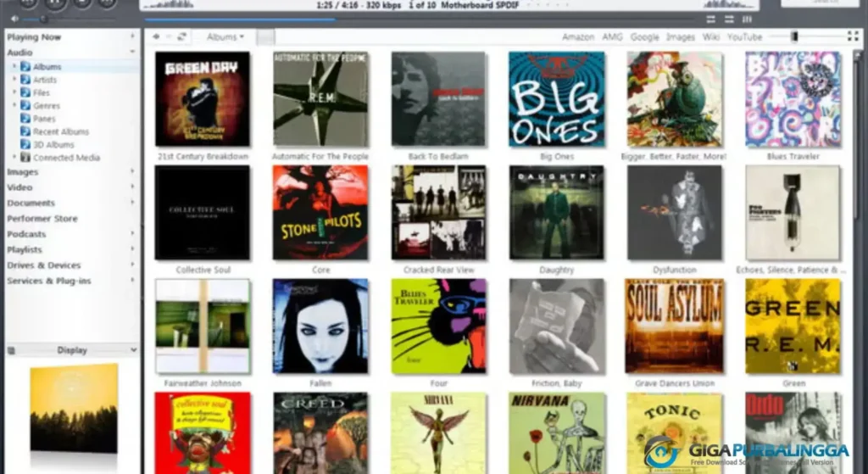This screenshot has width=868, height=474.
Task: Select the yellow R.E.M. Green cover
Action: tap(793, 326)
